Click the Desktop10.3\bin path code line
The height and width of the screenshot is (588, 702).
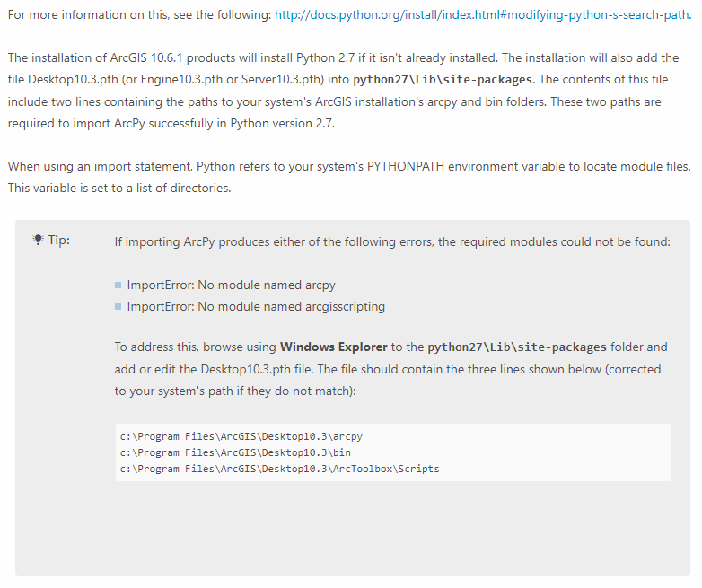[x=234, y=452]
